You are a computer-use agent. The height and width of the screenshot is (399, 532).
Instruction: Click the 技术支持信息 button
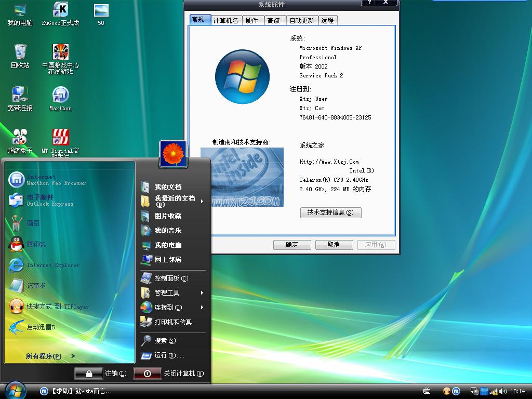tap(330, 212)
